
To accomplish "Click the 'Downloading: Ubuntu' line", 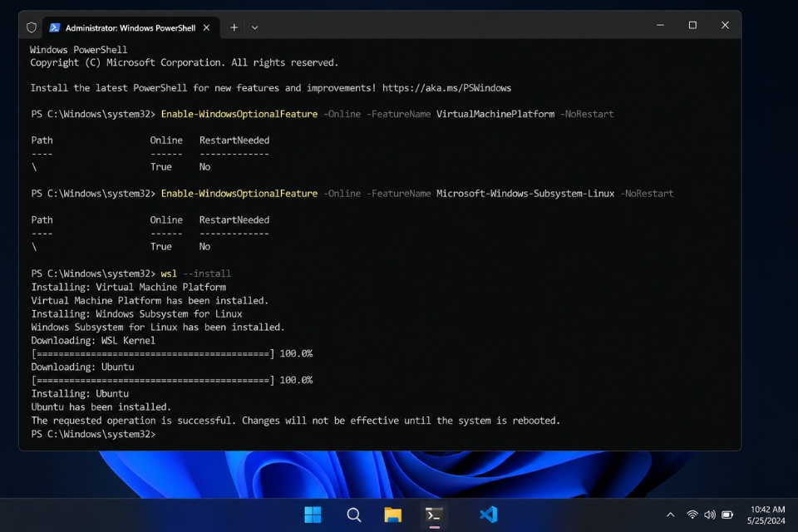I will coord(82,367).
